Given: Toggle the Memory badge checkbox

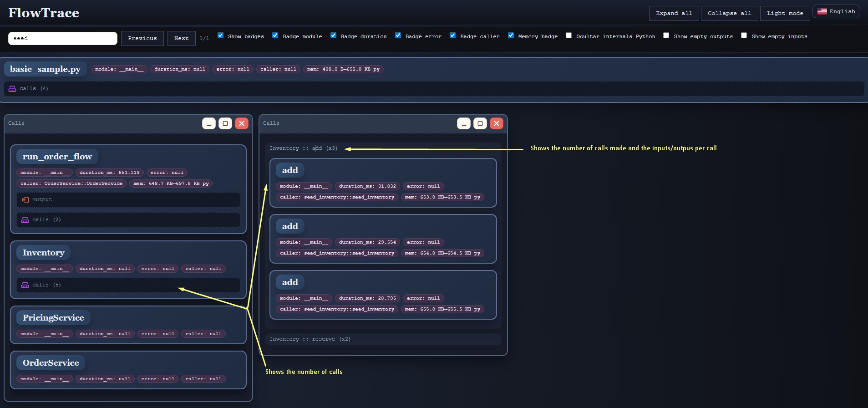Looking at the screenshot, I should coord(511,36).
